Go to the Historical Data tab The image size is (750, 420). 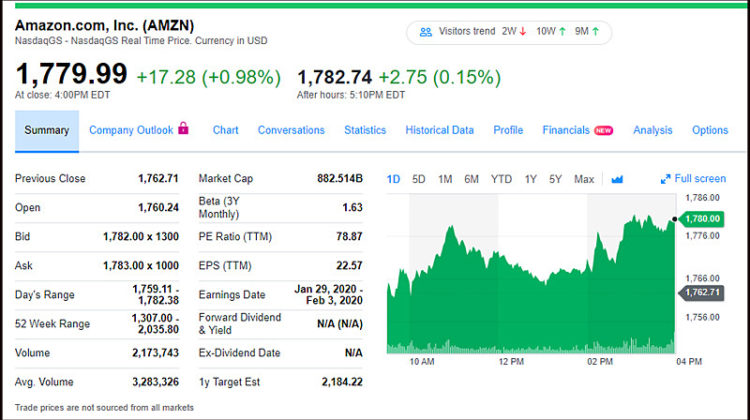click(x=439, y=130)
